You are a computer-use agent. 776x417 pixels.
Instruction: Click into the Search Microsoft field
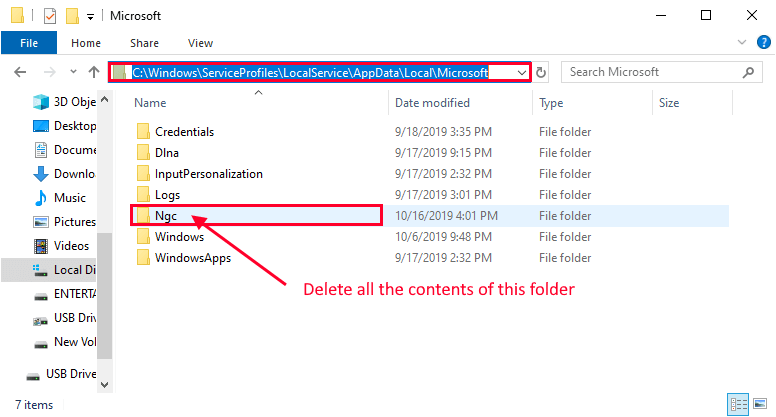650,72
